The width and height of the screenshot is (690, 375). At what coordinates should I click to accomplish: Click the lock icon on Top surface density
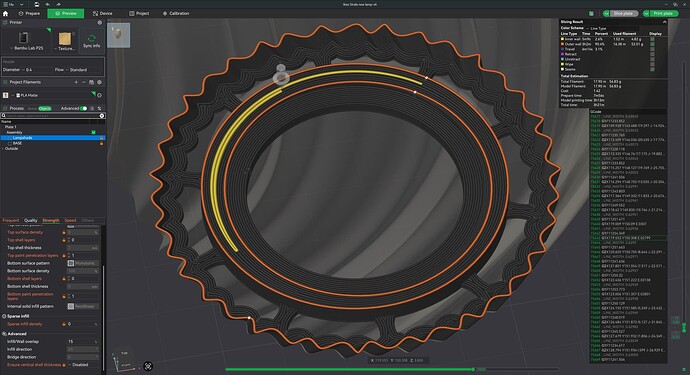coord(64,232)
